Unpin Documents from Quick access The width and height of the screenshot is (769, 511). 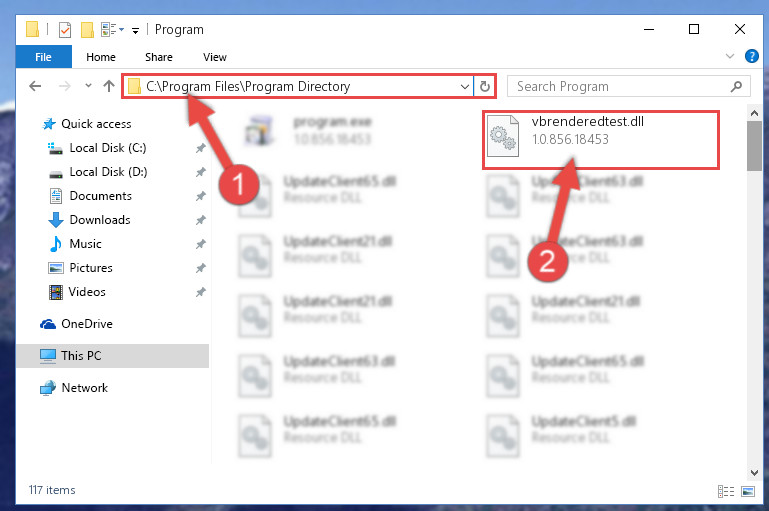click(x=201, y=196)
